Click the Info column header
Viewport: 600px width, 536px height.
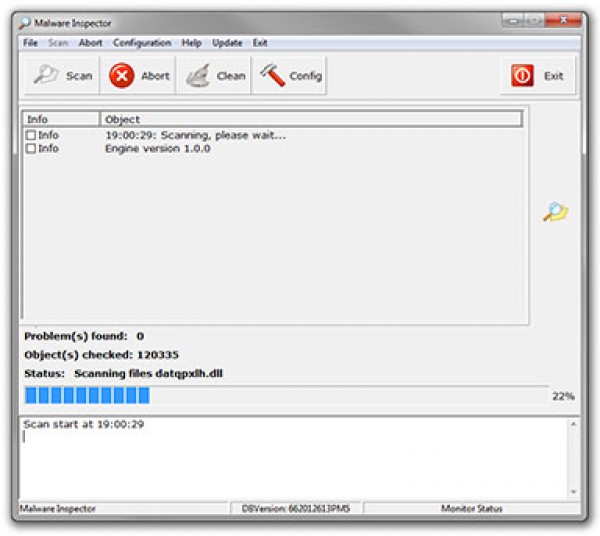point(61,119)
